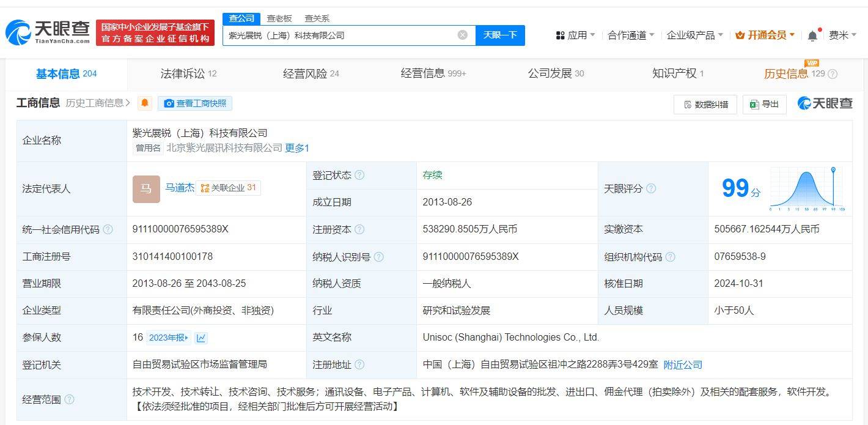868x425 pixels.
Task: Clear the search box with the X icon
Action: (x=463, y=35)
